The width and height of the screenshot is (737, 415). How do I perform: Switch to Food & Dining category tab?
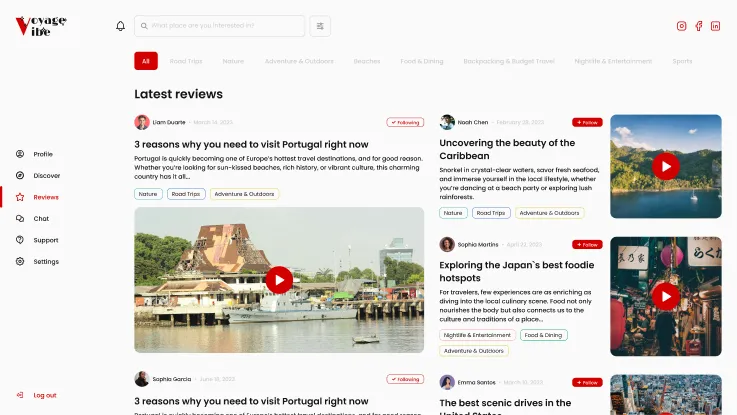(x=422, y=61)
